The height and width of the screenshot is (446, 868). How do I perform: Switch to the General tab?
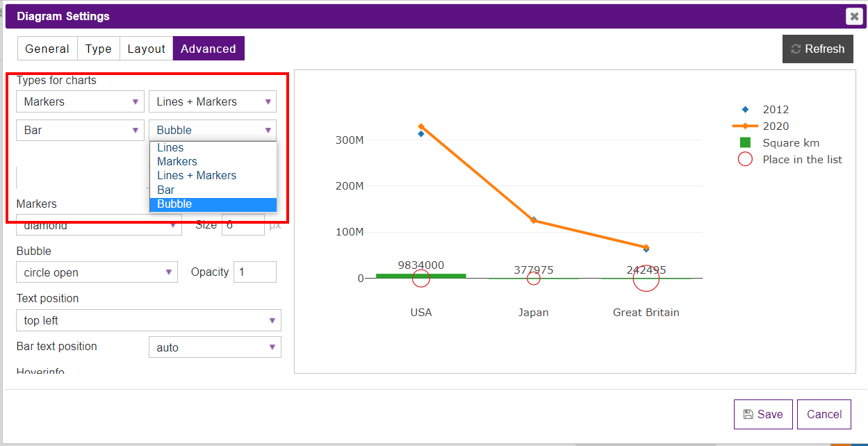coord(47,49)
